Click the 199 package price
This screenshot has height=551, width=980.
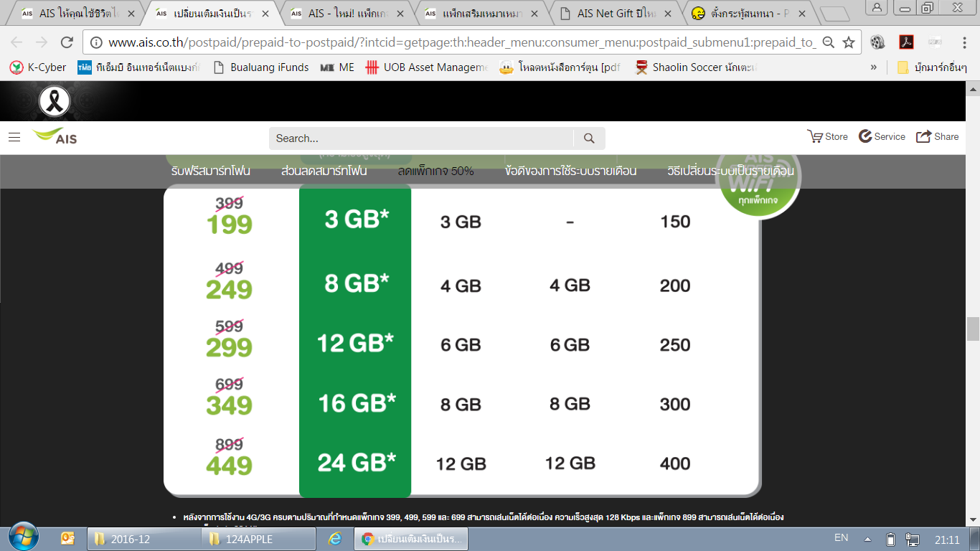click(x=230, y=224)
